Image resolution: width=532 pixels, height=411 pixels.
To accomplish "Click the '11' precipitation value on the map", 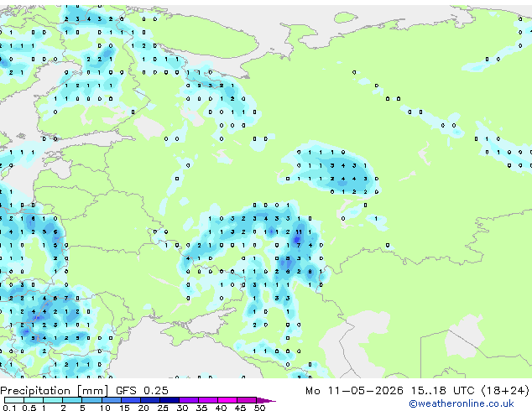I will pos(299,232).
